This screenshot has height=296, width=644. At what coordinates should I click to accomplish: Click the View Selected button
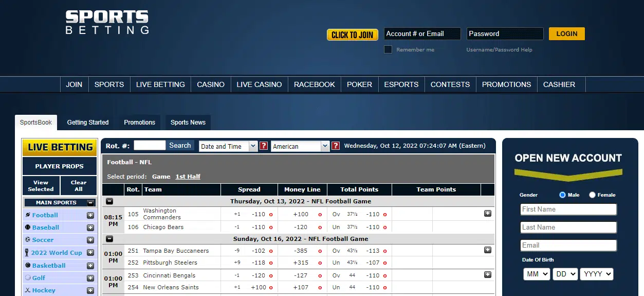click(x=41, y=186)
